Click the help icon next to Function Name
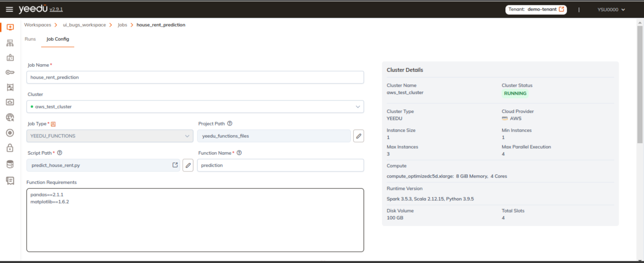Screen dimensions: 644x263 tap(239, 153)
